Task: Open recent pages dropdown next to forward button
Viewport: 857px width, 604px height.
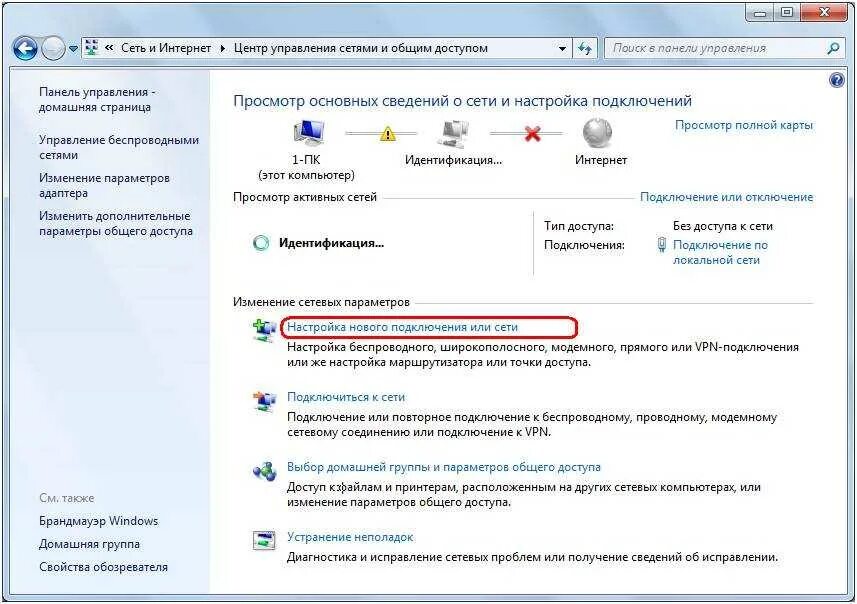Action: pyautogui.click(x=74, y=49)
